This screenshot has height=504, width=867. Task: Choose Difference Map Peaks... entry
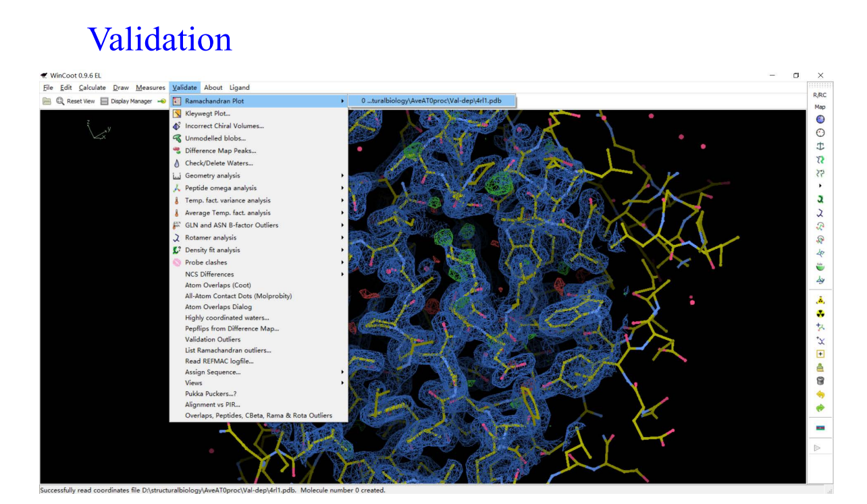tap(259, 150)
